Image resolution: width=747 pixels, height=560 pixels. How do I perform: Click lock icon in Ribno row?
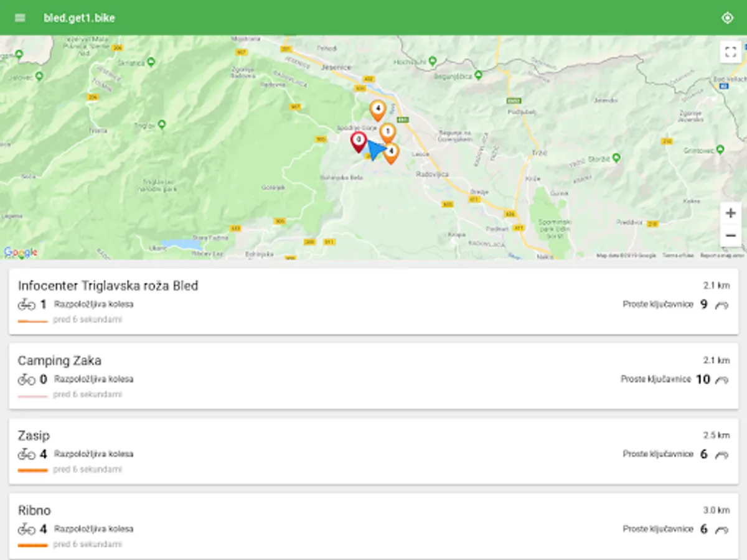pyautogui.click(x=722, y=530)
